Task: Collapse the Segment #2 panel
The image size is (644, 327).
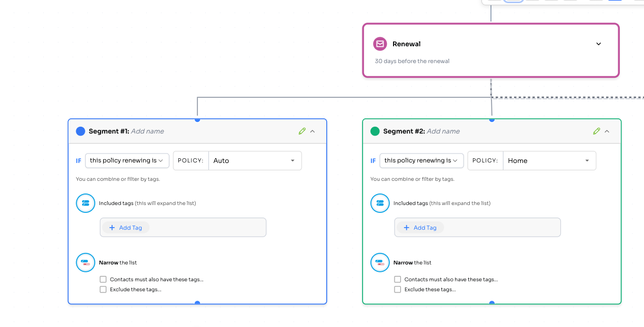Action: click(607, 131)
